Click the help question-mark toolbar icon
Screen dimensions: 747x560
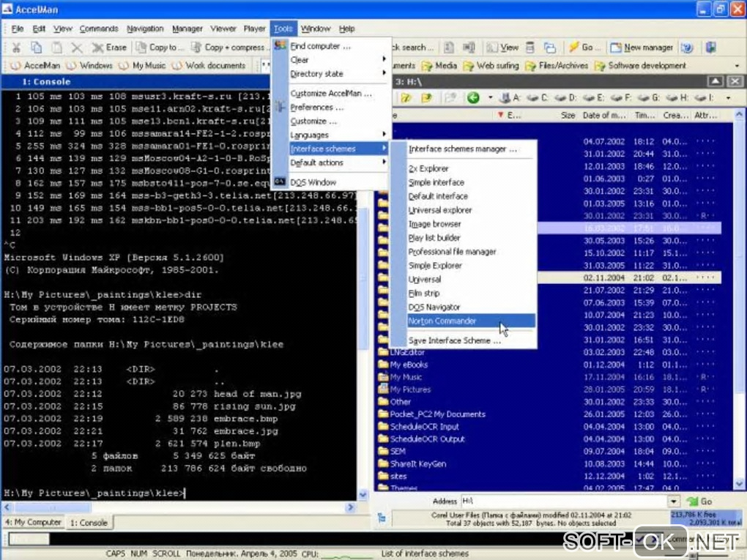pyautogui.click(x=686, y=47)
